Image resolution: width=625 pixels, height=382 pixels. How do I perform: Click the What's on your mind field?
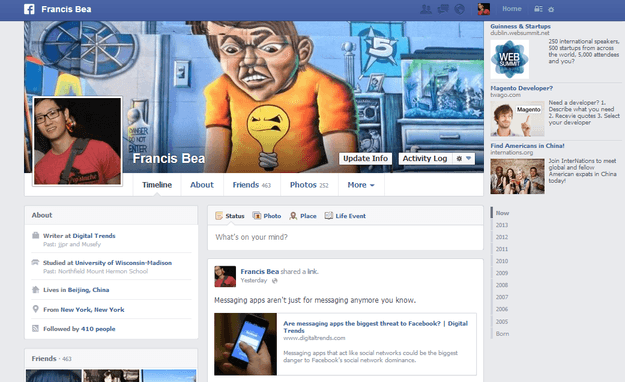tap(346, 237)
